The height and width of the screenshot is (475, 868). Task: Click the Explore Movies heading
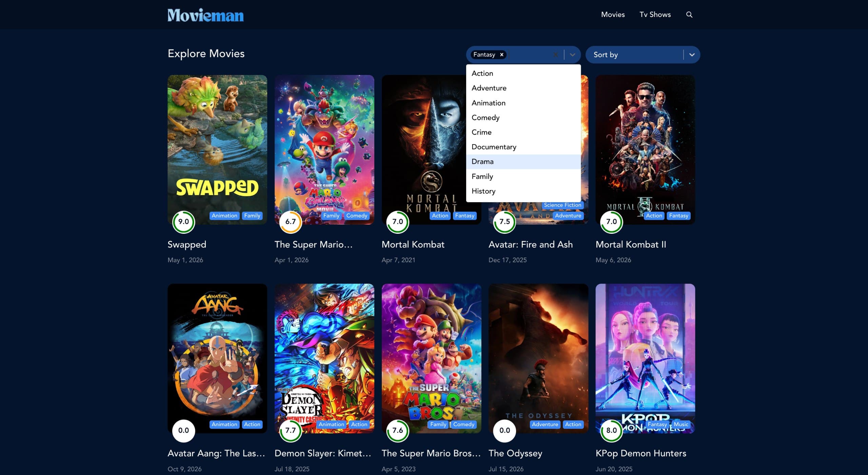206,54
